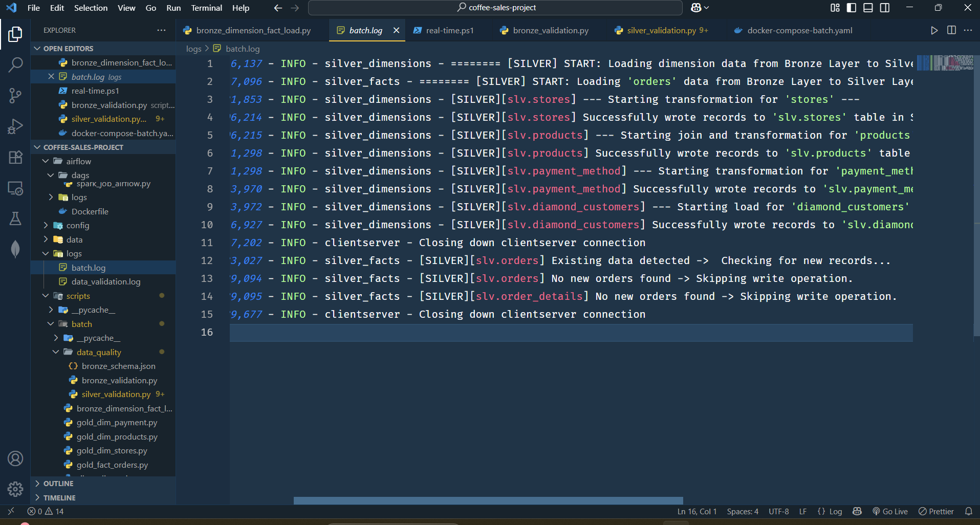
Task: Open the Explorer view in activity bar
Action: pyautogui.click(x=15, y=34)
